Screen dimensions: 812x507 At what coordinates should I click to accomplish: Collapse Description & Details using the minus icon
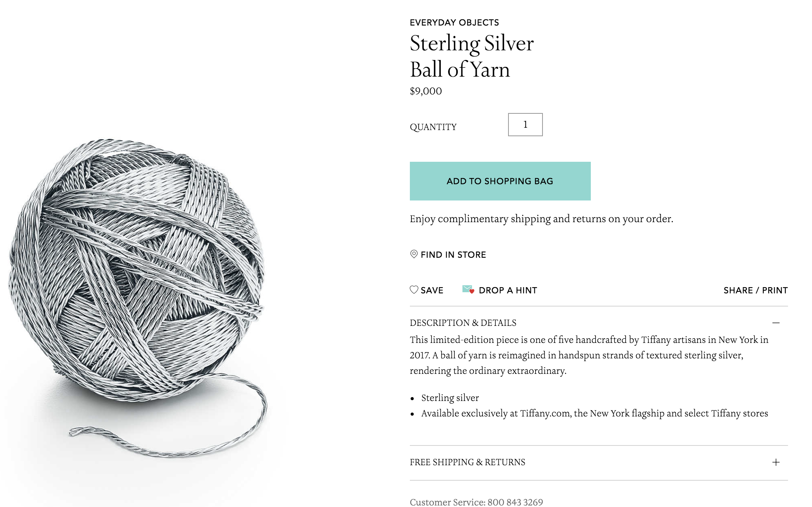click(776, 323)
